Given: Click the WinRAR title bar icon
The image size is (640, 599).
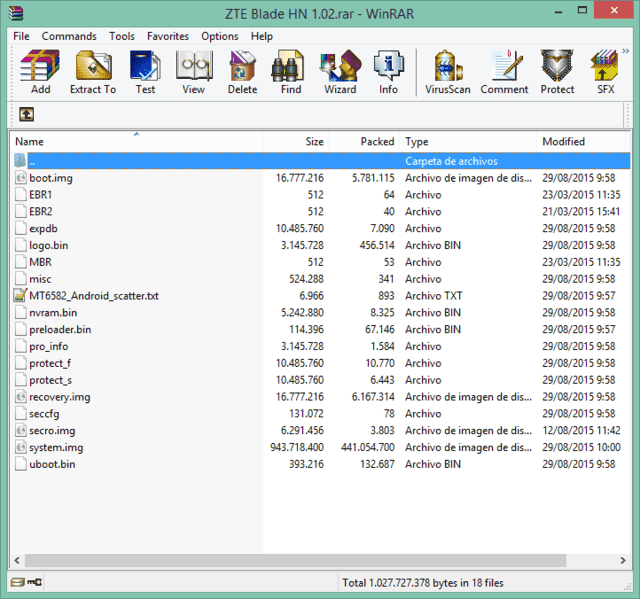Looking at the screenshot, I should 16,13.
